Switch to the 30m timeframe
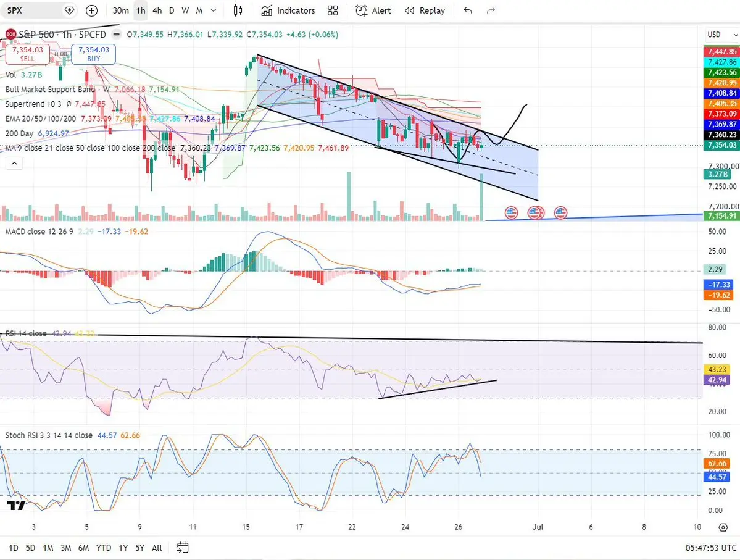This screenshot has height=560, width=740. click(x=121, y=10)
